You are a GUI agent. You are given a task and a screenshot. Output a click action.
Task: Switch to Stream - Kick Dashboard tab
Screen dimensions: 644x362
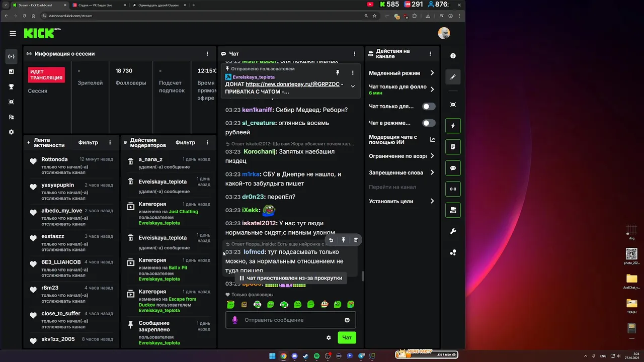coord(39,5)
